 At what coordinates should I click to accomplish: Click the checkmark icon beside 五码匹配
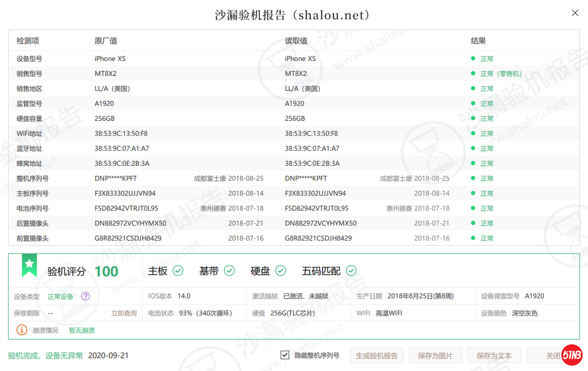click(x=351, y=271)
